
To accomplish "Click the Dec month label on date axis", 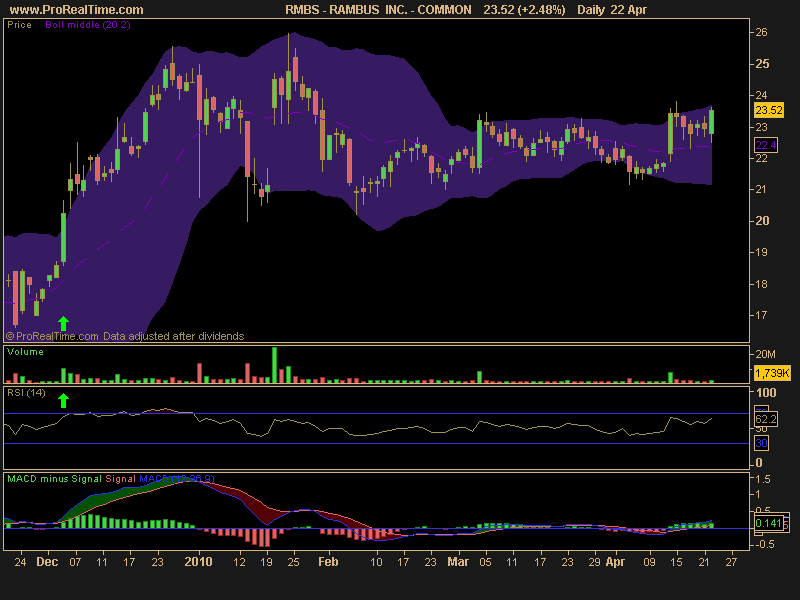I will (x=47, y=562).
